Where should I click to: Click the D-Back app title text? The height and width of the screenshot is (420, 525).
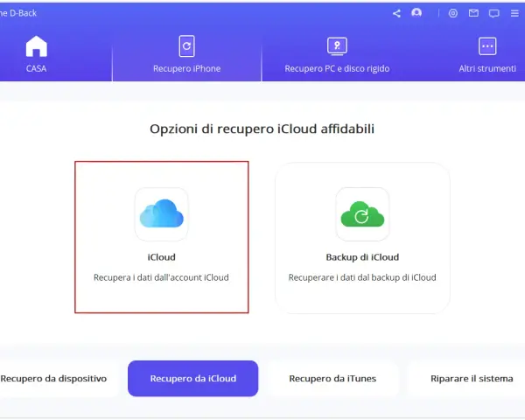coord(18,13)
